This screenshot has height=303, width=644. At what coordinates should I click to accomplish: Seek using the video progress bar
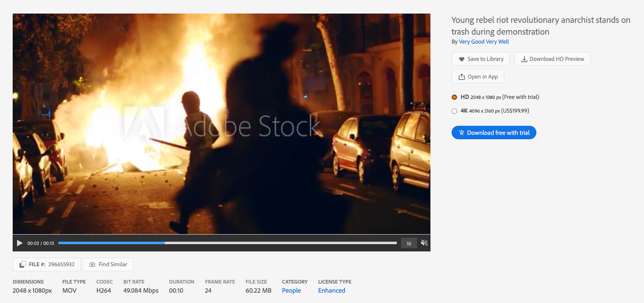pyautogui.click(x=227, y=243)
